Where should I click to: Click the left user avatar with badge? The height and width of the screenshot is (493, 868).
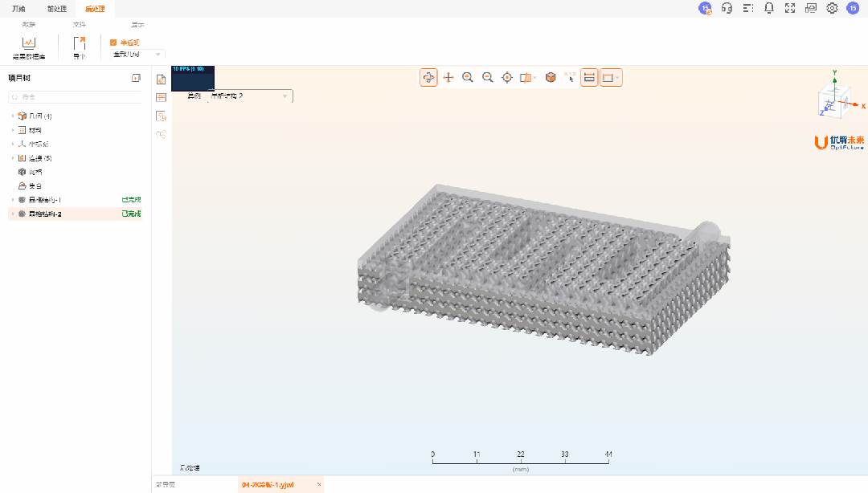pos(706,8)
